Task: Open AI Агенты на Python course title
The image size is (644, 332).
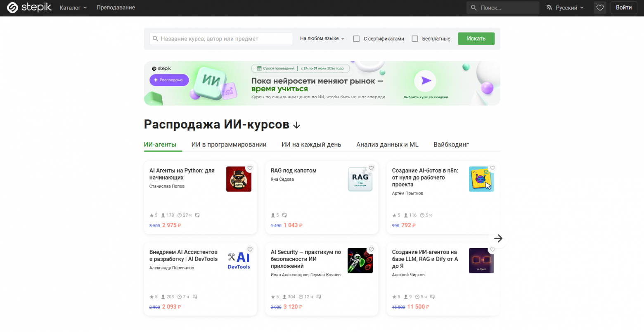Action: pos(182,174)
